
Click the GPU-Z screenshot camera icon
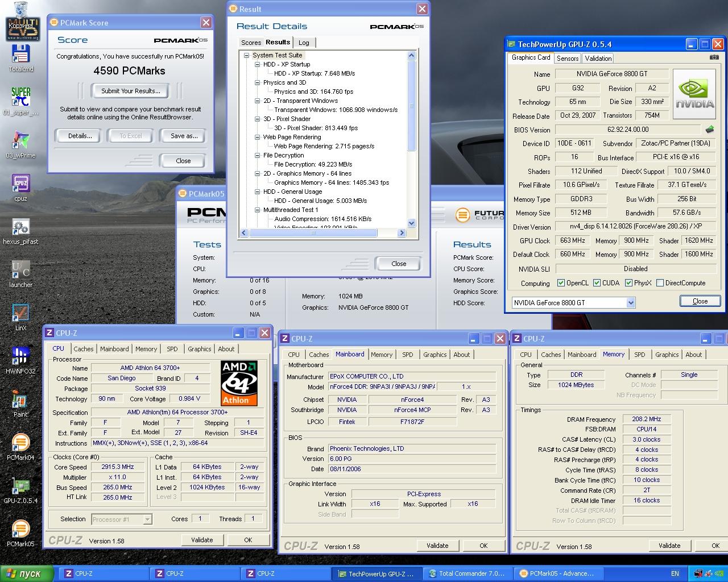pyautogui.click(x=714, y=57)
